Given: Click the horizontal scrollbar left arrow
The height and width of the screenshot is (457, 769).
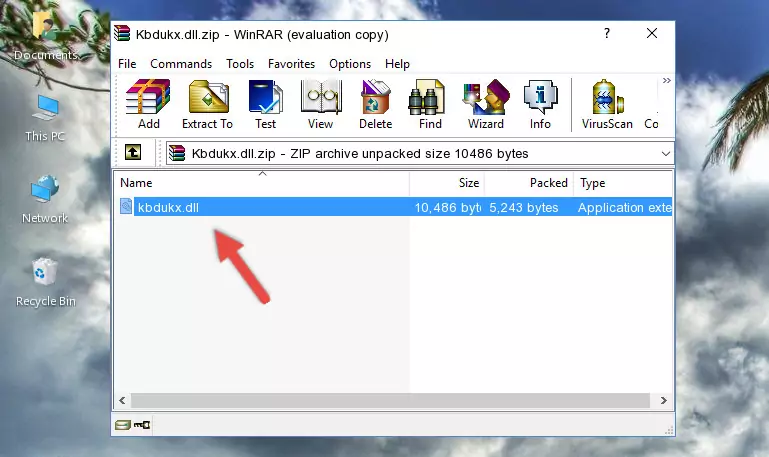Looking at the screenshot, I should coord(123,400).
